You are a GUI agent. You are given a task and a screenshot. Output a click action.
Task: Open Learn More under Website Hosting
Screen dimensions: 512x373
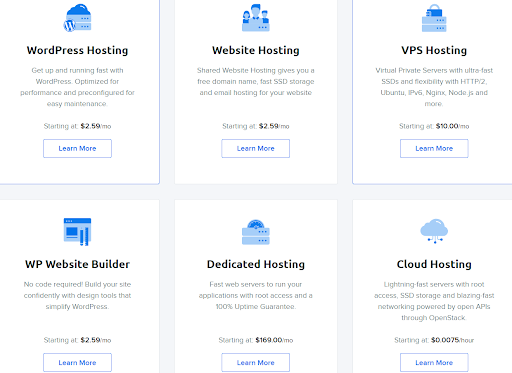[x=256, y=148]
